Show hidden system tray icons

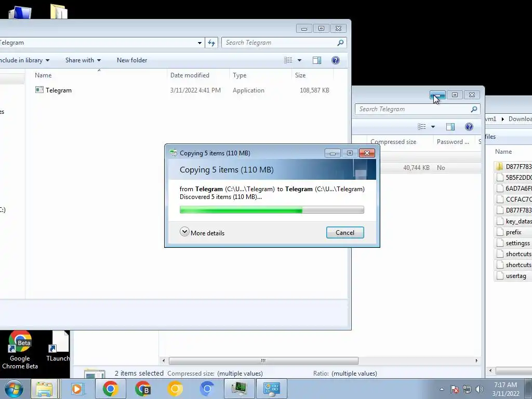(442, 389)
